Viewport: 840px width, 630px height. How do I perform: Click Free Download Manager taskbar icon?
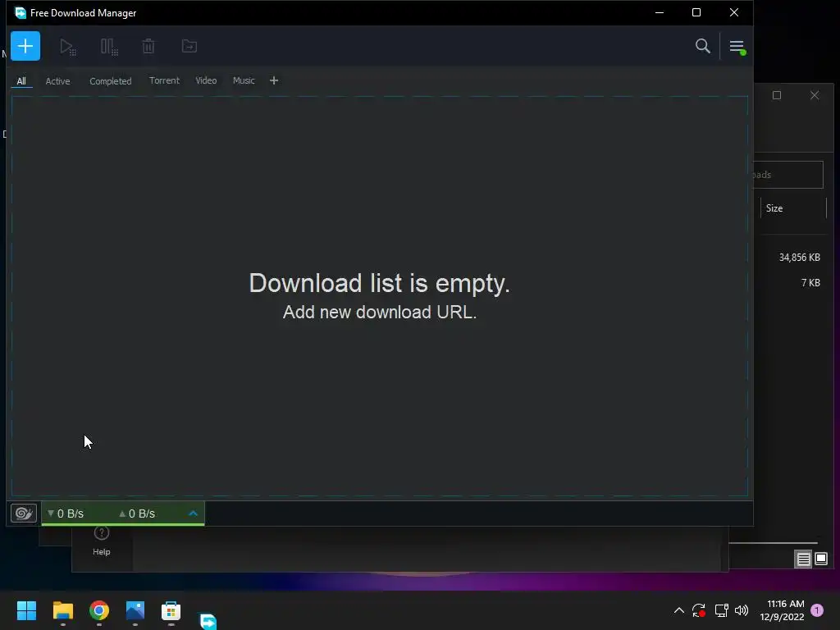[x=208, y=620]
